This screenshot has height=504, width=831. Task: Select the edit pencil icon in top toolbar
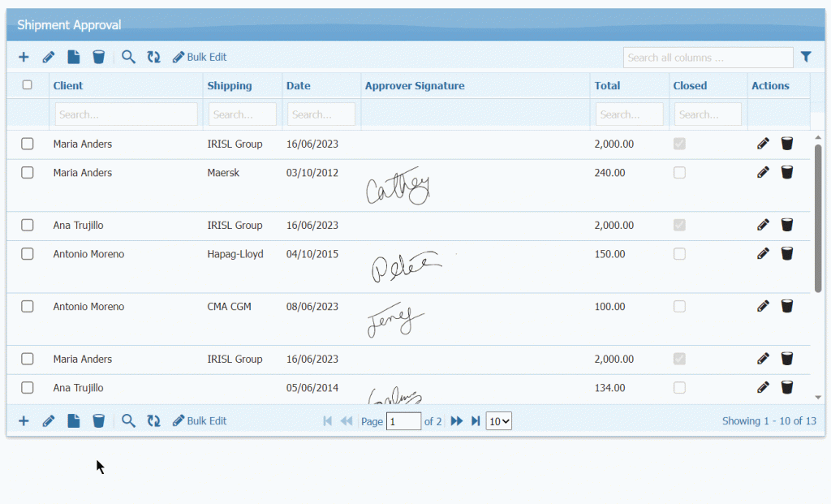pyautogui.click(x=49, y=57)
